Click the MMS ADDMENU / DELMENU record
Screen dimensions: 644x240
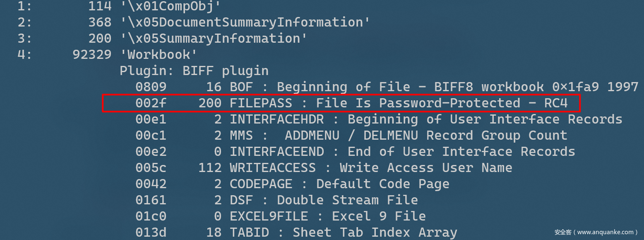(351, 136)
